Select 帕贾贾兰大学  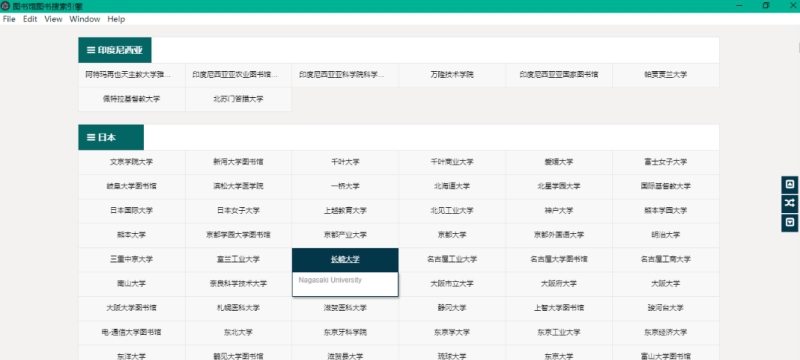(666, 75)
